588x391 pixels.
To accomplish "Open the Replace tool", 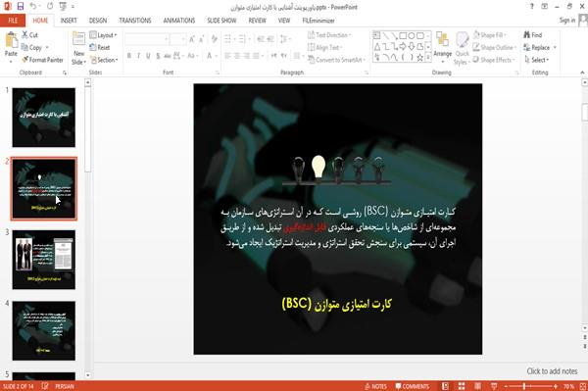I will (537, 47).
